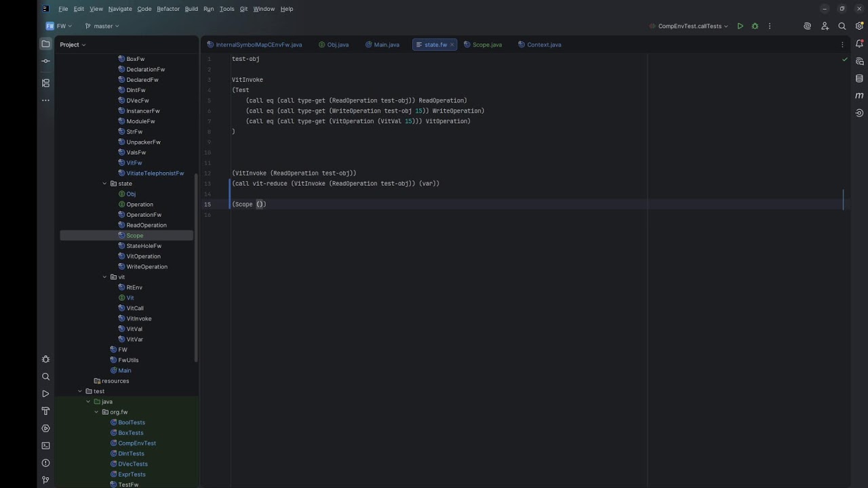
Task: Collapse the org.fw test package
Action: point(96,412)
